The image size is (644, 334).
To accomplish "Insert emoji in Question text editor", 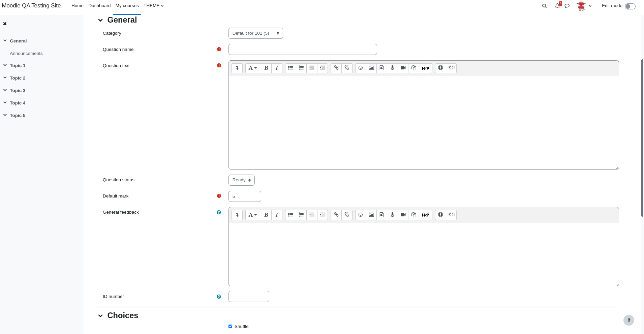I will point(361,68).
